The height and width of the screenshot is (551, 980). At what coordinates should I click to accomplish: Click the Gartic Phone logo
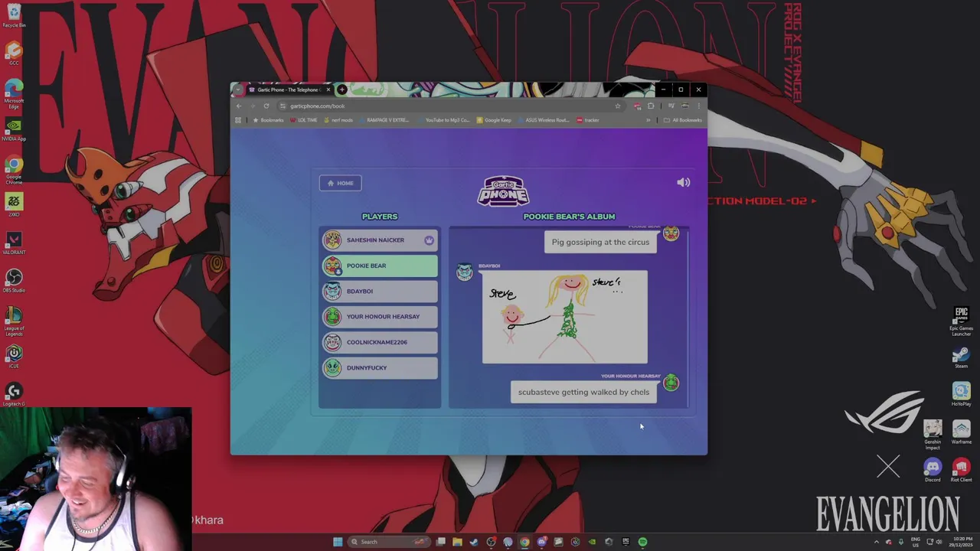503,191
